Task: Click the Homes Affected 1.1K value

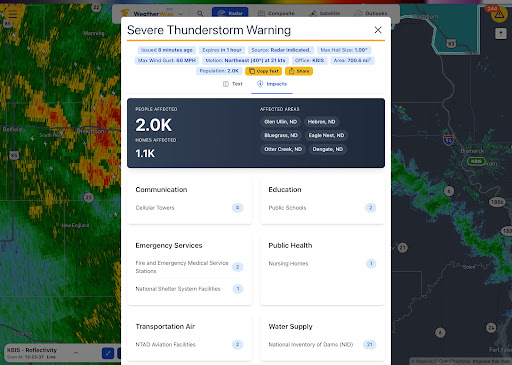Action: 145,154
